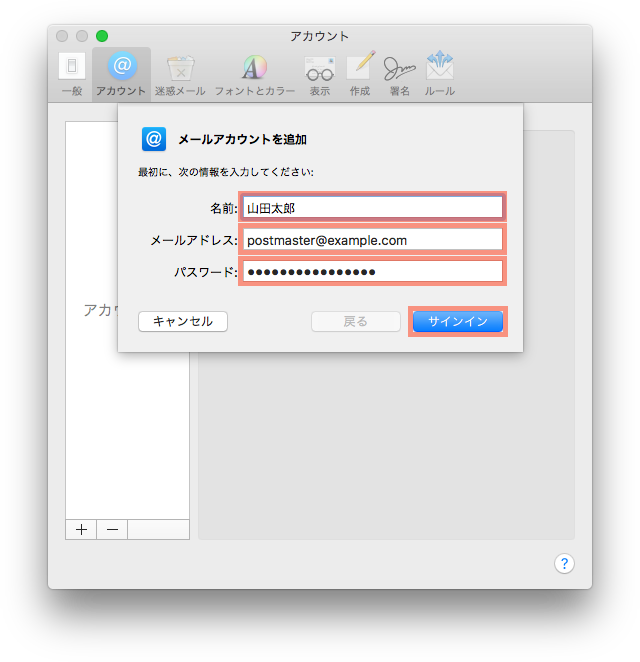Open the 表示 viewing pane
This screenshot has width=640, height=662.
320,74
